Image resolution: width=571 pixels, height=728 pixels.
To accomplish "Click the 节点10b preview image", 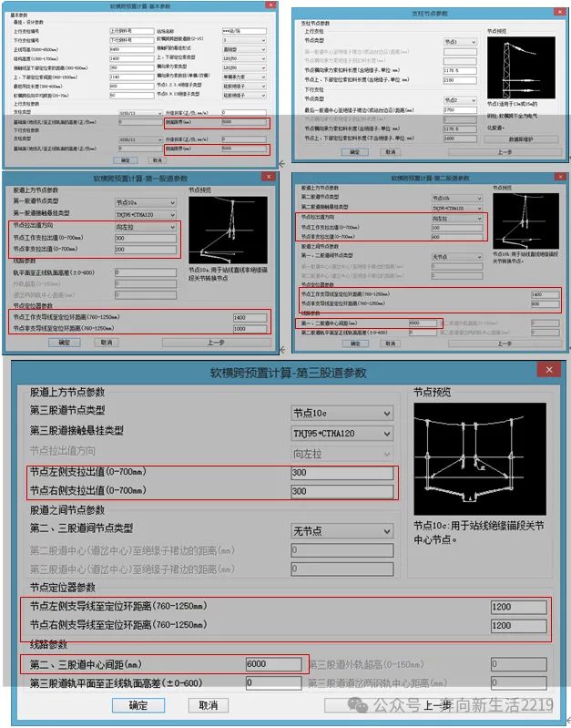I will click(525, 220).
